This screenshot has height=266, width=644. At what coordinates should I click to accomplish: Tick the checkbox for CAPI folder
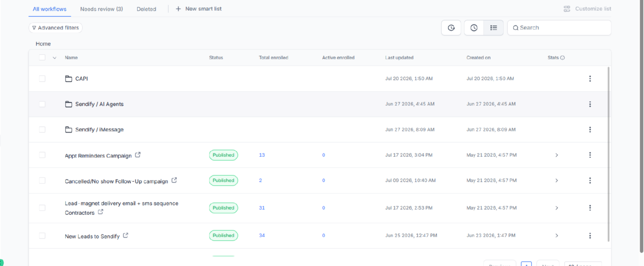click(x=42, y=79)
